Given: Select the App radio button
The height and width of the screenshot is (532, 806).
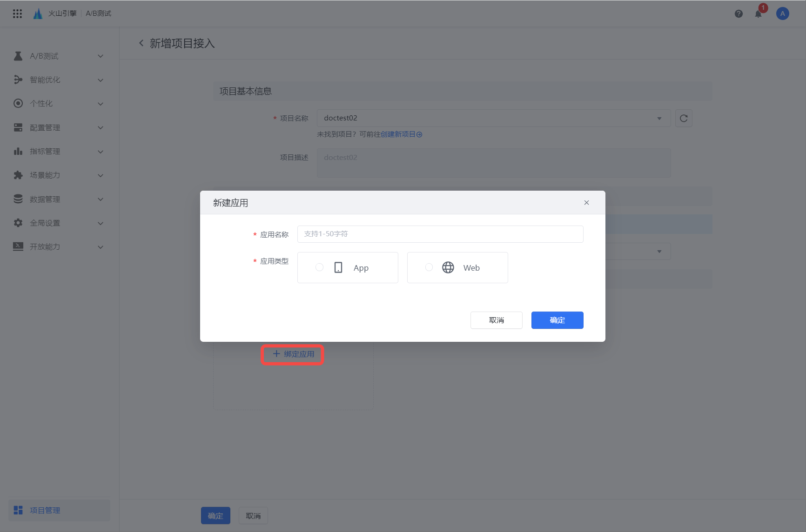Looking at the screenshot, I should click(319, 267).
